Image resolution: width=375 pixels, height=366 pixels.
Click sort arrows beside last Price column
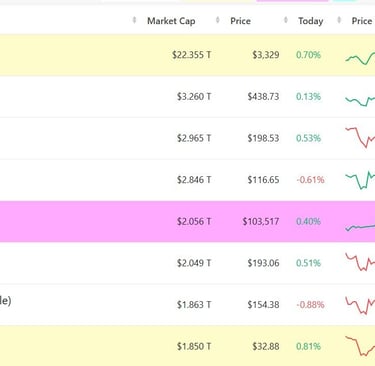tap(339, 20)
